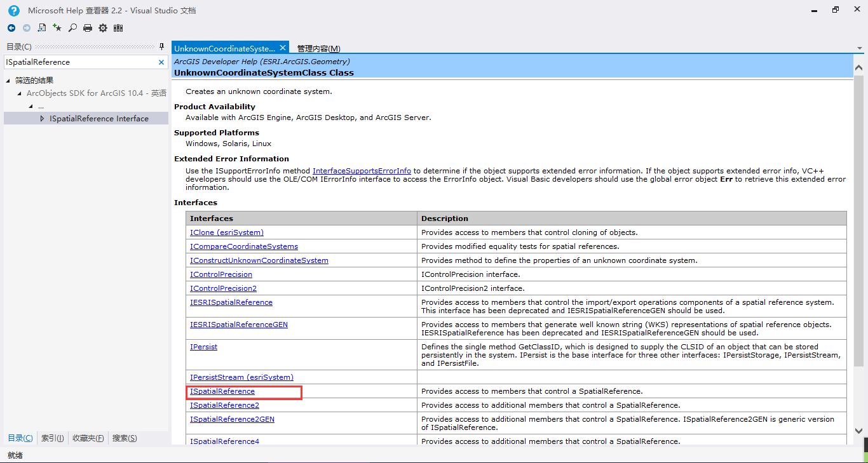Click the show-topic-in-contents sync icon
Image resolution: width=868 pixels, height=463 pixels.
coord(42,28)
